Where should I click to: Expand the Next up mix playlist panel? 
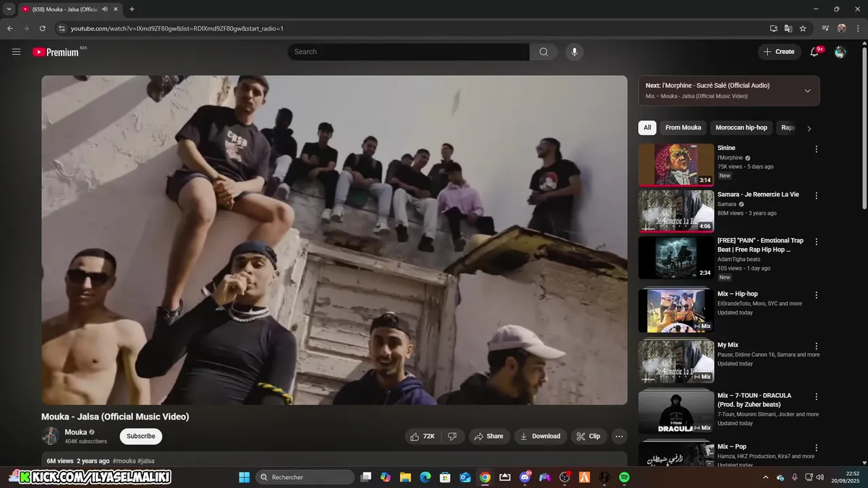coord(807,91)
